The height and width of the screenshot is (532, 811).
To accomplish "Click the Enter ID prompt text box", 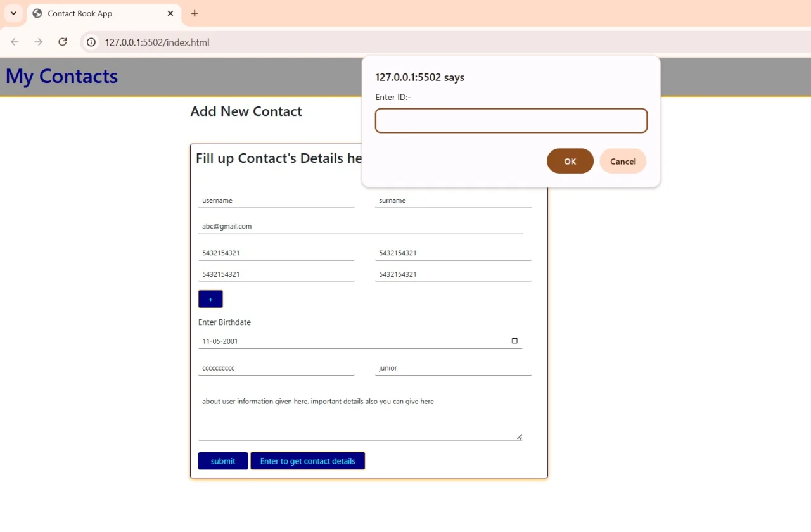I will (511, 120).
